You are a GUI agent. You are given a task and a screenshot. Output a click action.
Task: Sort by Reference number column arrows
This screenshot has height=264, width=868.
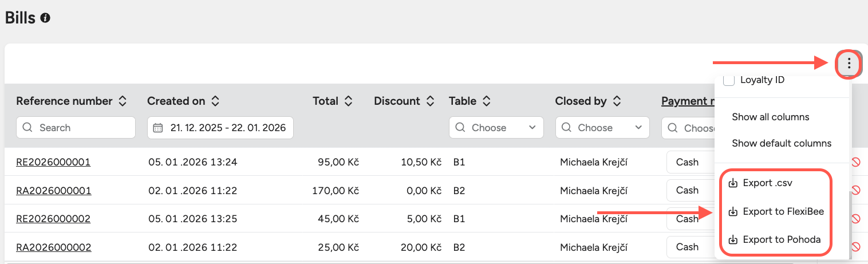tap(122, 101)
